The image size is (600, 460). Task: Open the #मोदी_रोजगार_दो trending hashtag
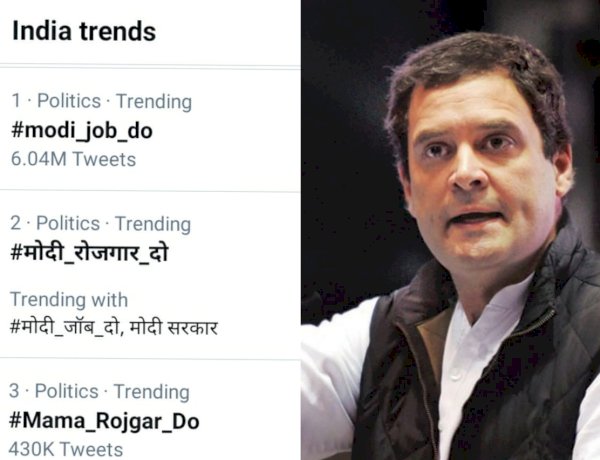pyautogui.click(x=89, y=253)
